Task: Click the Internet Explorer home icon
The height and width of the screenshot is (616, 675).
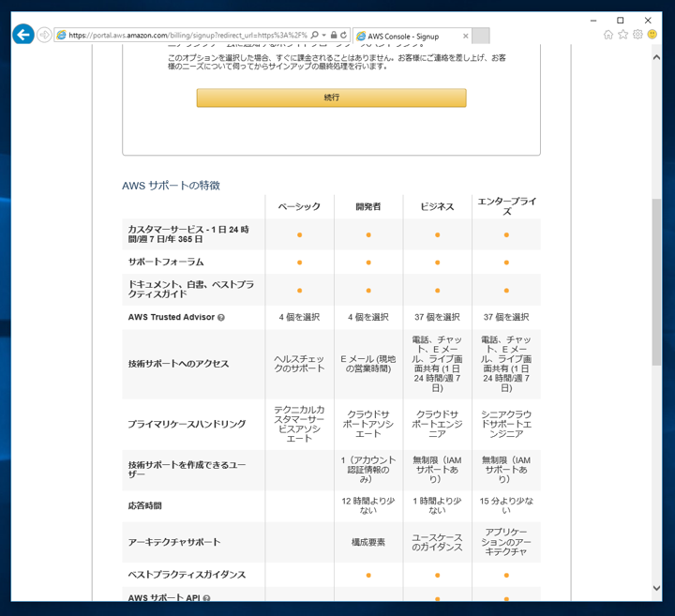Action: point(608,35)
